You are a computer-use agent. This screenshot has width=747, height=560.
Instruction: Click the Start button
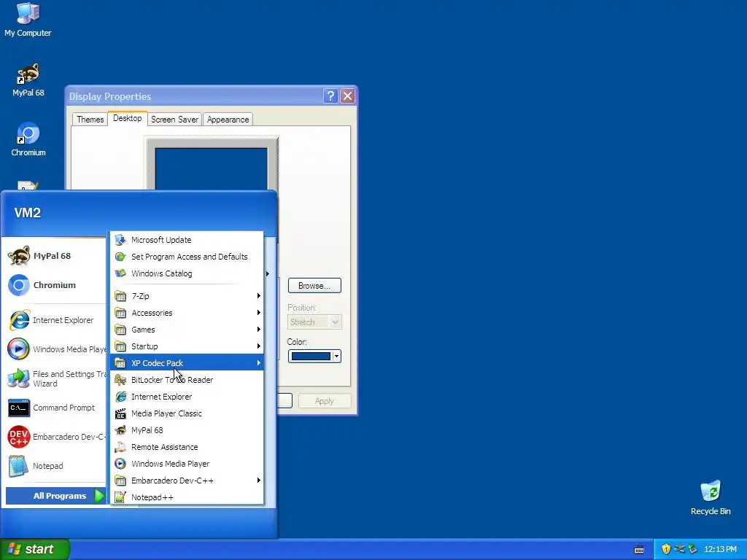[35, 549]
